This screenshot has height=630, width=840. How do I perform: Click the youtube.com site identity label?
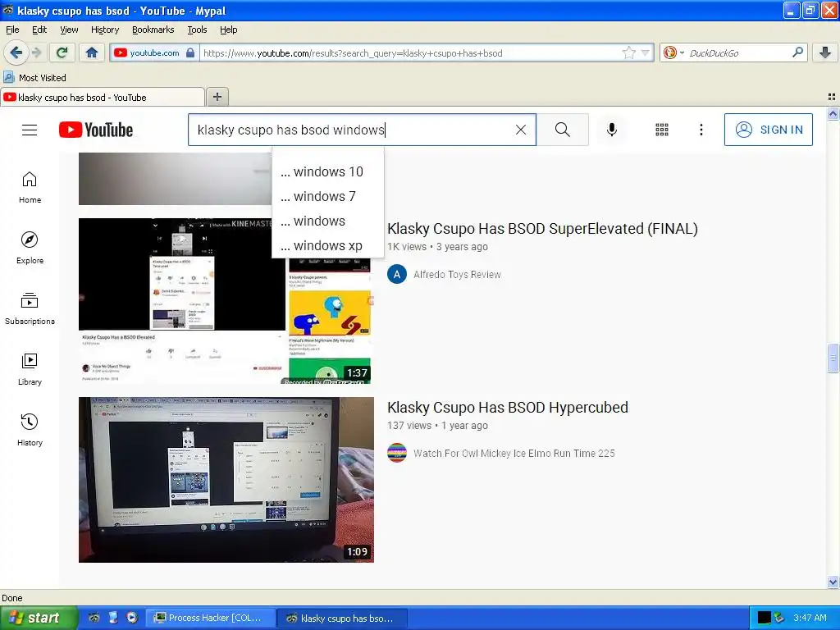point(154,53)
